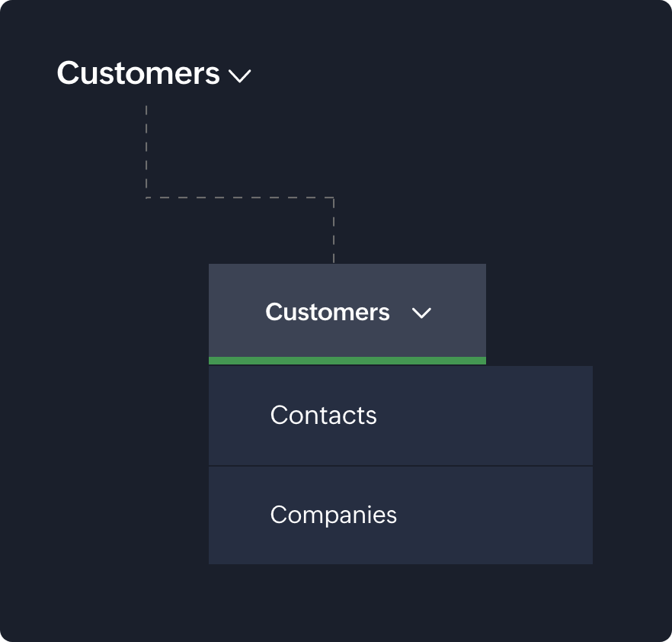Click the chevron beside top Customers label

[240, 76]
